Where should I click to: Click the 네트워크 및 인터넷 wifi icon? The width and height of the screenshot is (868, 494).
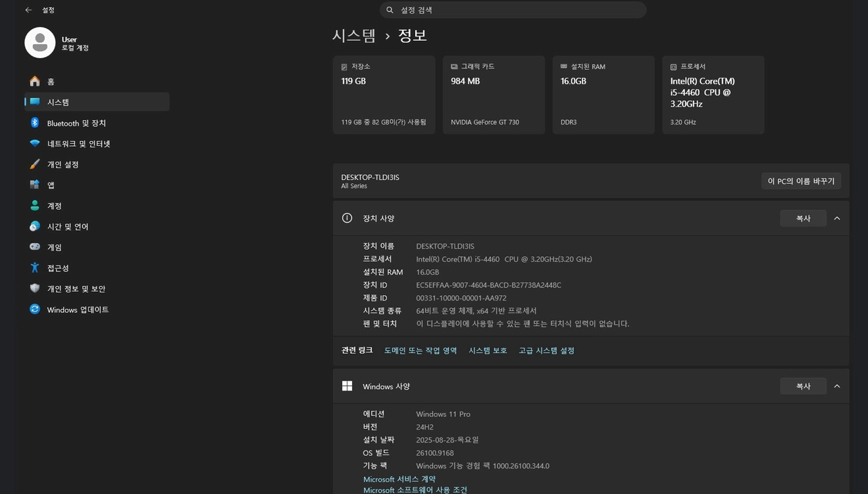tap(35, 143)
